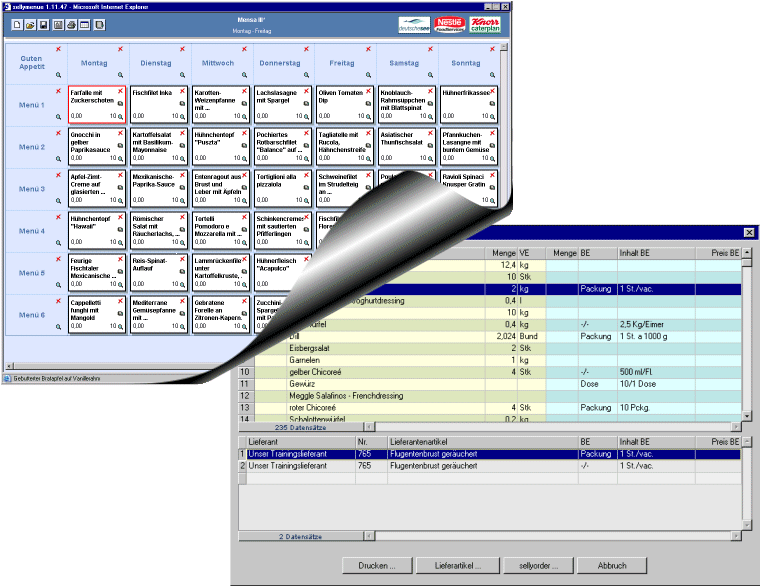The image size is (761, 587).
Task: Click the Inhalt BE header in upper table
Action: coord(656,253)
